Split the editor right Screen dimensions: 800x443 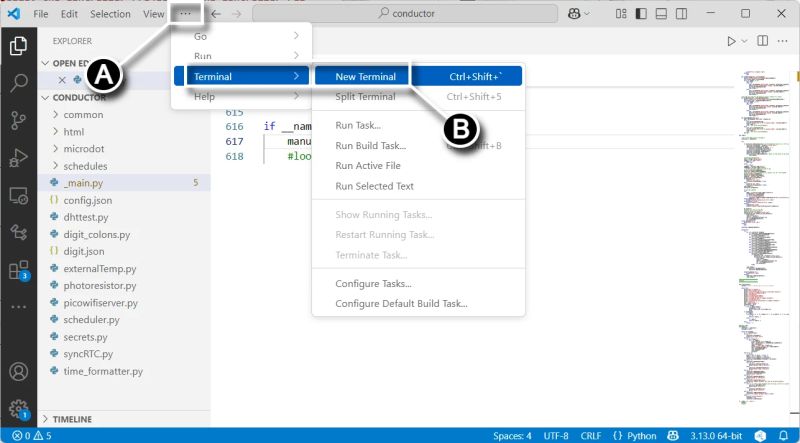click(763, 41)
